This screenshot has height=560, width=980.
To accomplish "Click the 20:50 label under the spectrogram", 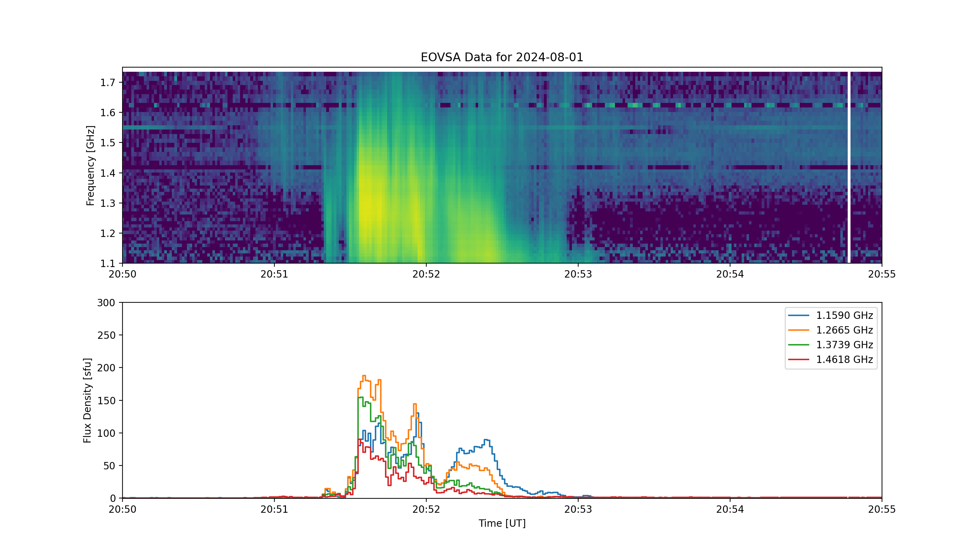I will (122, 274).
